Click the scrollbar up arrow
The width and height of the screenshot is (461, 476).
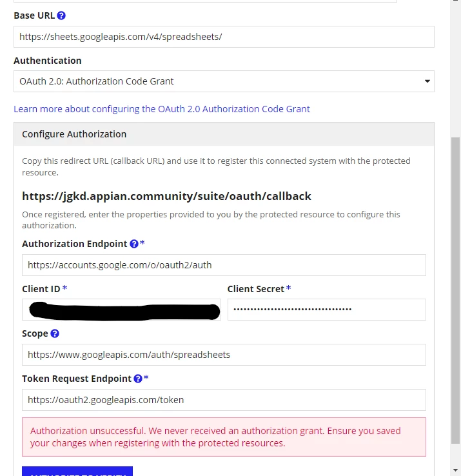tap(455, 1)
